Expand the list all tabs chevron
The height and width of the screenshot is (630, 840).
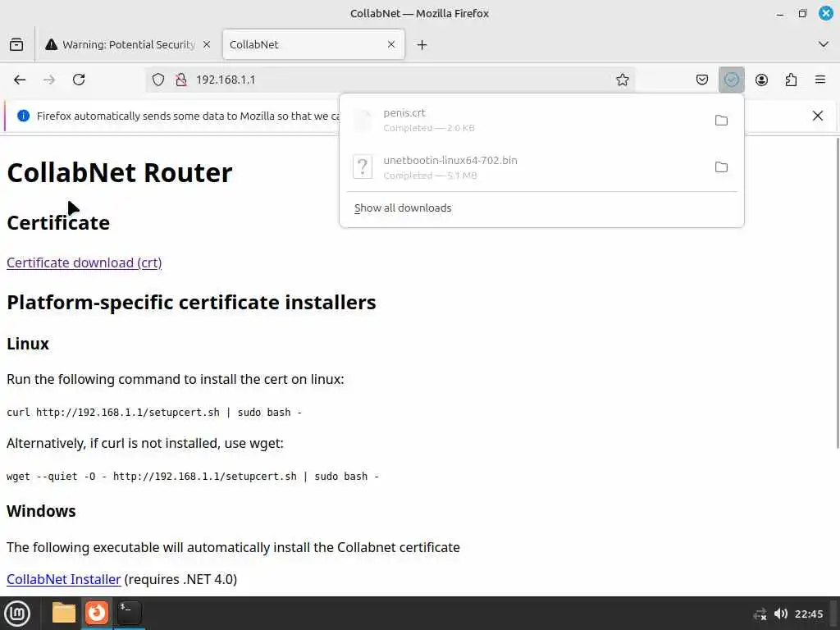pyautogui.click(x=824, y=44)
